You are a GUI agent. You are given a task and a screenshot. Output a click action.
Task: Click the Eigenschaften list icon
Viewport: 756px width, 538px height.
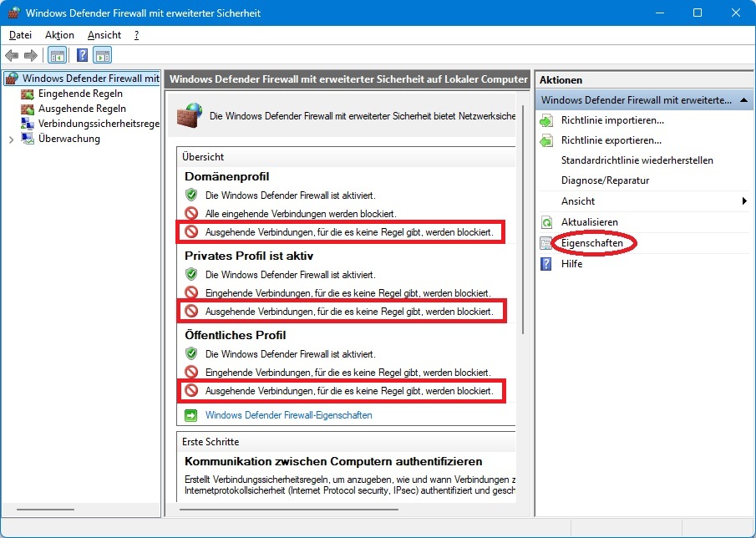tap(545, 243)
